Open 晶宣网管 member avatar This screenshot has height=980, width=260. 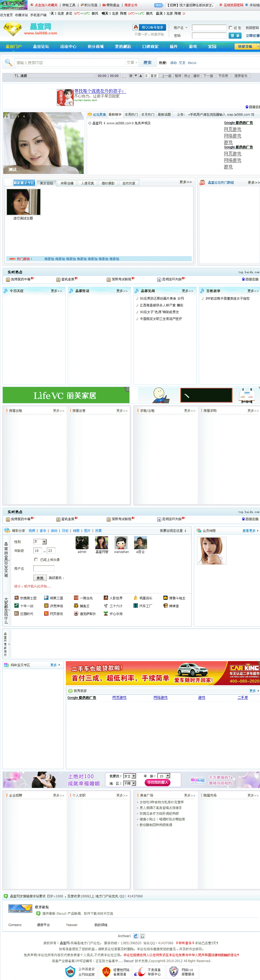point(102,542)
